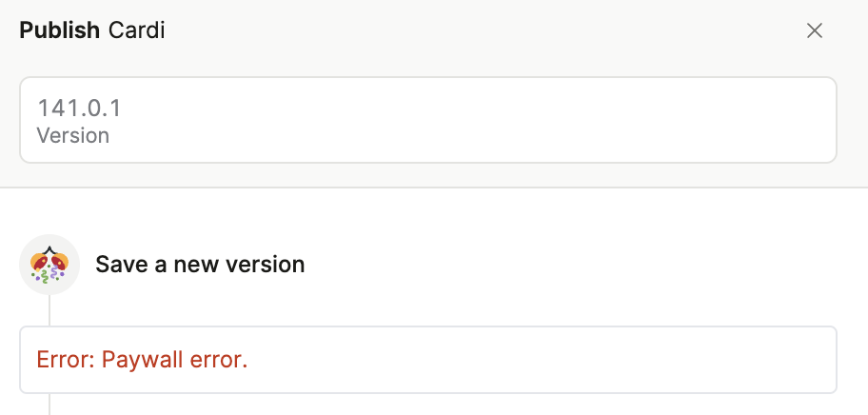Select the 141.0.1 version number text
This screenshot has height=415, width=868.
79,108
